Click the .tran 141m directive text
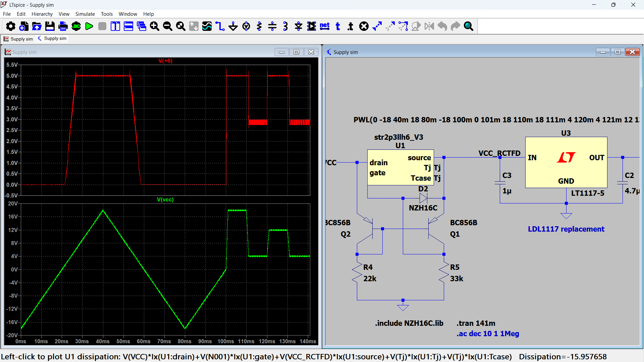Image resolution: width=644 pixels, height=362 pixels. [x=476, y=323]
